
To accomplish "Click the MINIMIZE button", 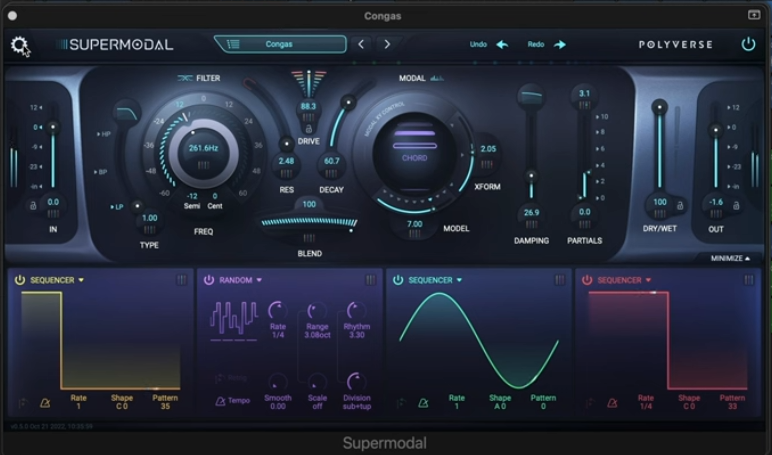I will point(730,258).
